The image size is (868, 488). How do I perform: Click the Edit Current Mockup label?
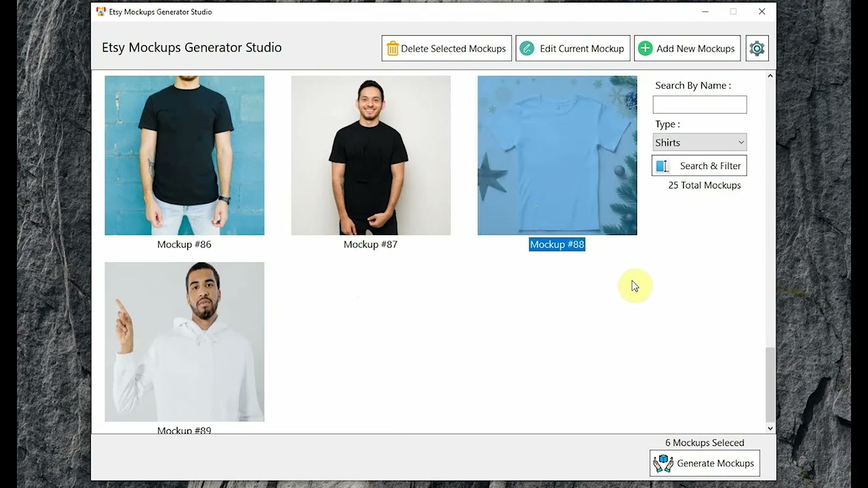pyautogui.click(x=582, y=49)
